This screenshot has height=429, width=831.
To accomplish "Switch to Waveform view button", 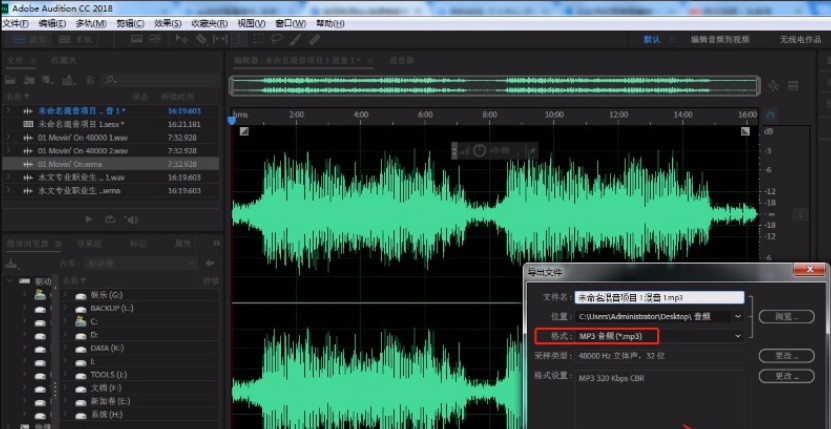I will pos(29,39).
